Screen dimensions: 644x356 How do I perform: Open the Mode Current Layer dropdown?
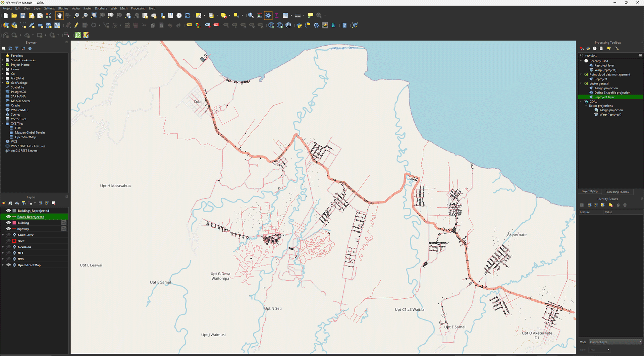tap(615, 342)
